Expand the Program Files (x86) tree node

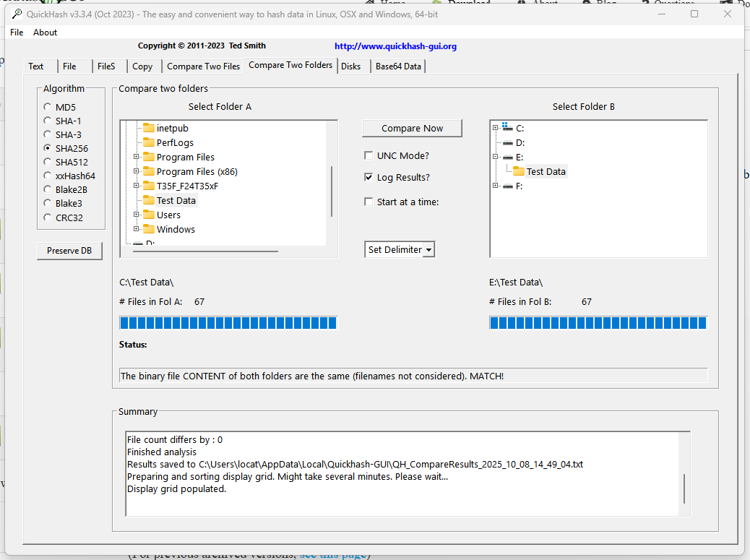click(136, 172)
